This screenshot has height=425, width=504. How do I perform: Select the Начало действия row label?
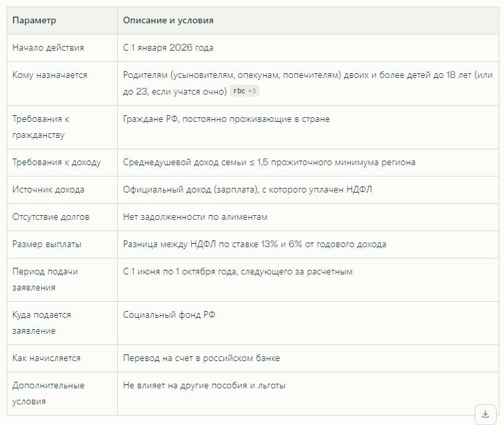pos(48,48)
